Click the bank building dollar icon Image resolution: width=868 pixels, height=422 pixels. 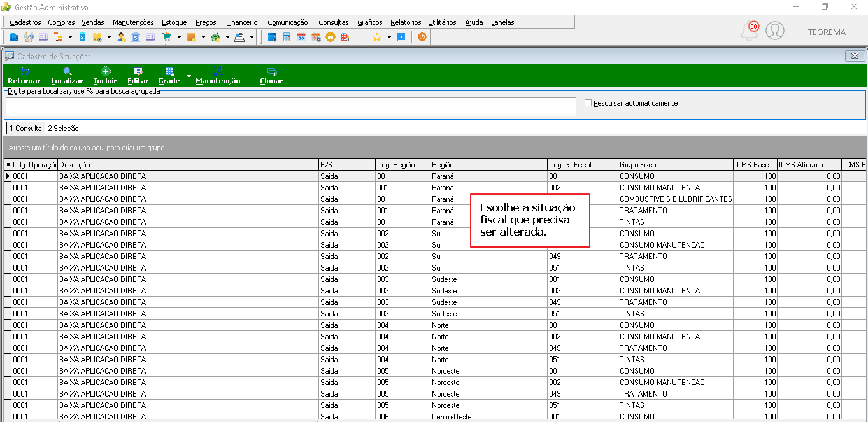136,37
